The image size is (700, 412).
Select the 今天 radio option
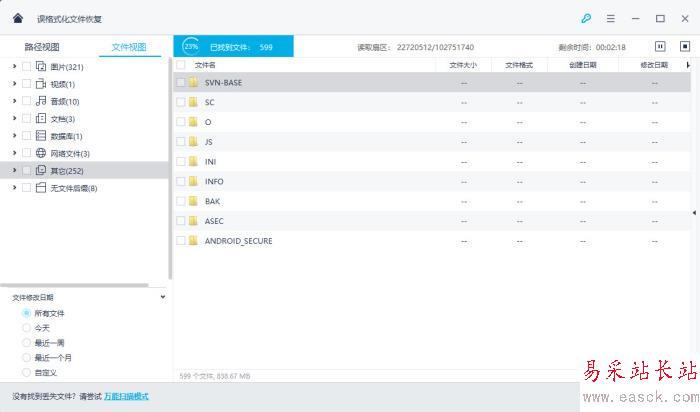tap(26, 328)
